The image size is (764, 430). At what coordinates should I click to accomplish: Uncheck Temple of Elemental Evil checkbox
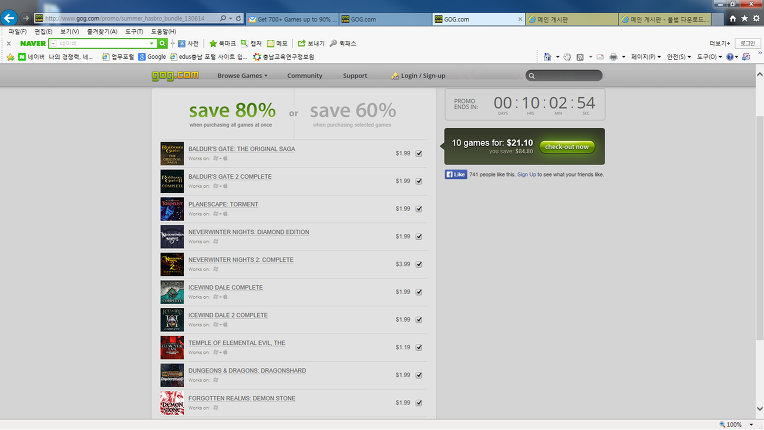[x=419, y=348]
